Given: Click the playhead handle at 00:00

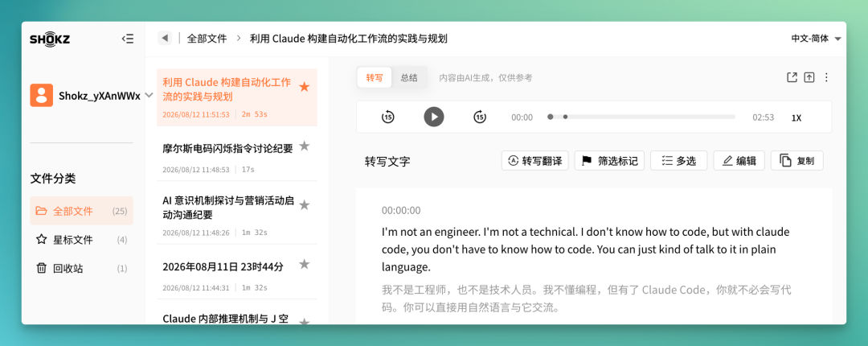Looking at the screenshot, I should 551,117.
